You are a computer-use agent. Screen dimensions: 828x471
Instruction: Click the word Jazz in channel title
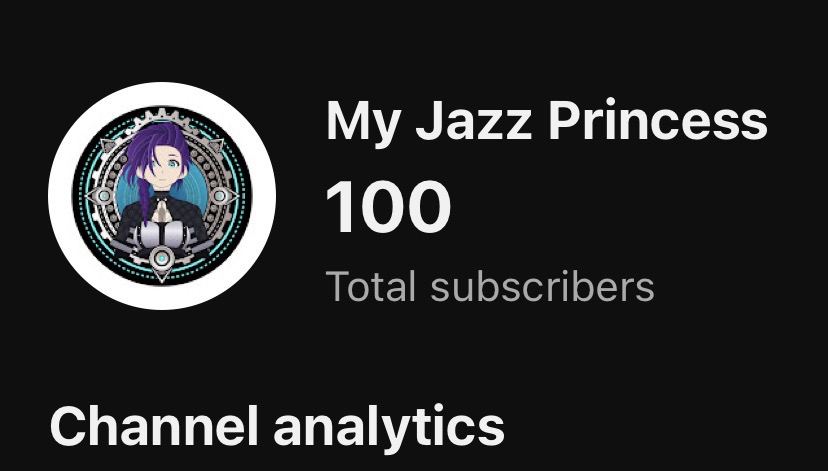point(474,120)
